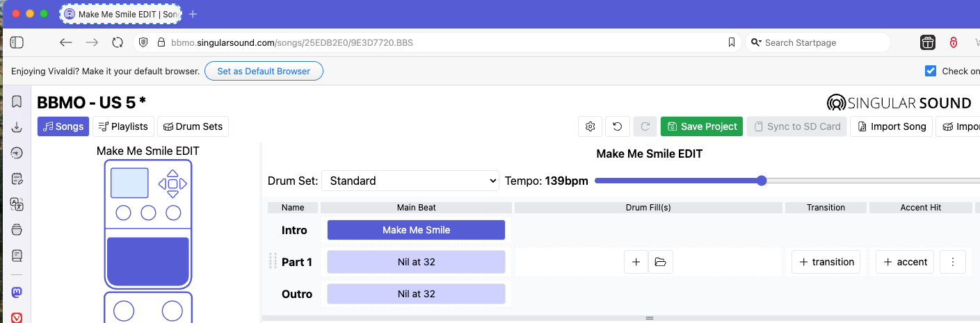980x323 pixels.
Task: Bookmark this page in address bar
Action: 732,42
